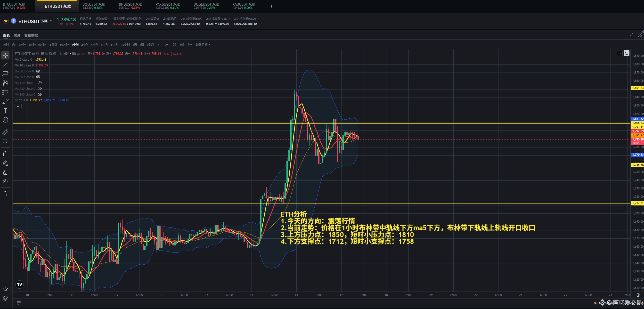644x309 pixels.
Task: Open the 信息 info tab
Action: click(17, 35)
